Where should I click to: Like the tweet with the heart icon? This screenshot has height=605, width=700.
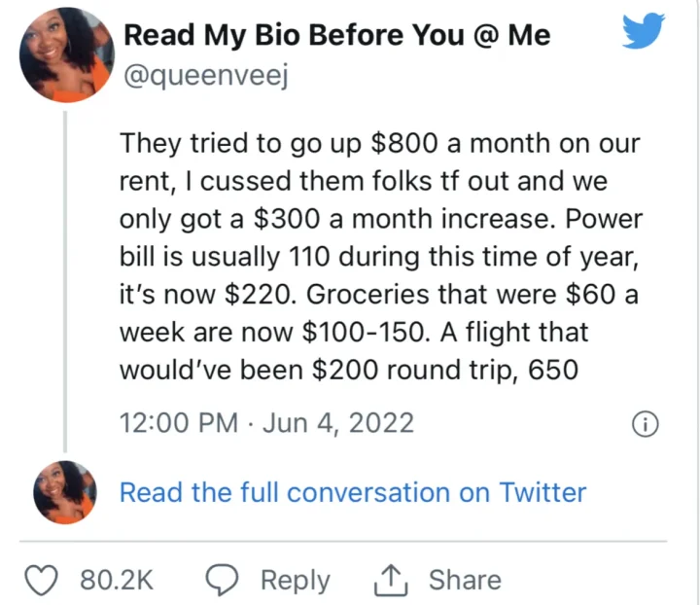(42, 580)
